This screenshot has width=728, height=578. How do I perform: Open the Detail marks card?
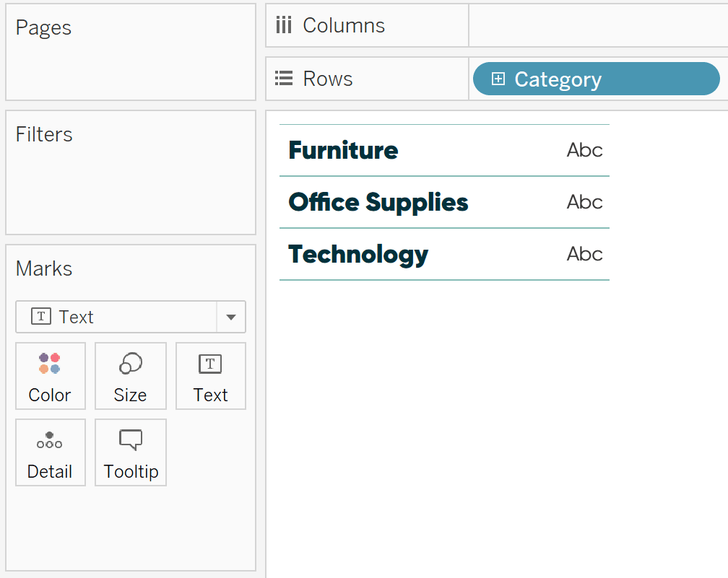click(x=50, y=452)
